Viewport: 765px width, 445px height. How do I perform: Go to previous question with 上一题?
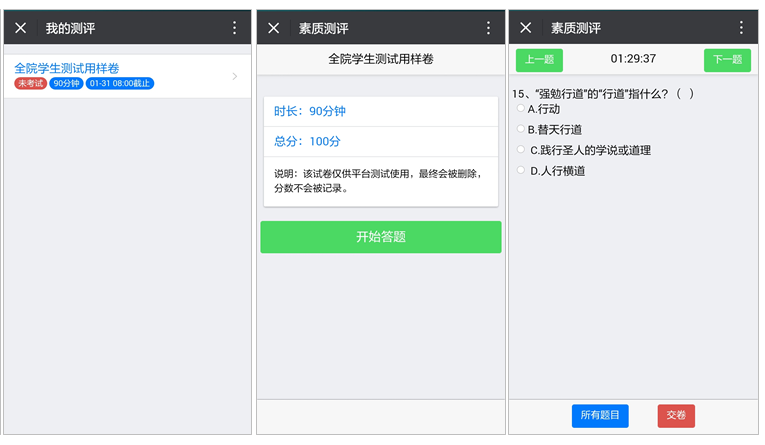[539, 60]
